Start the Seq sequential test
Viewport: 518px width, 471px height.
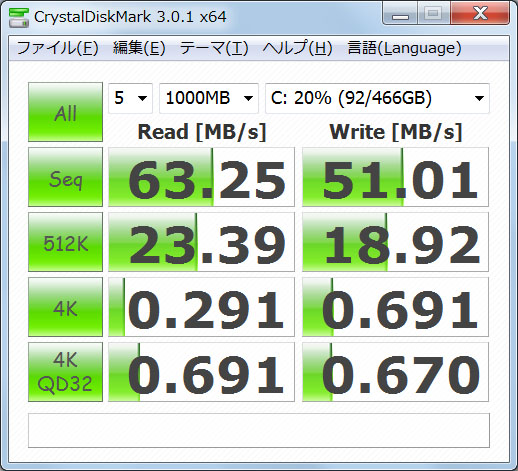pyautogui.click(x=65, y=177)
